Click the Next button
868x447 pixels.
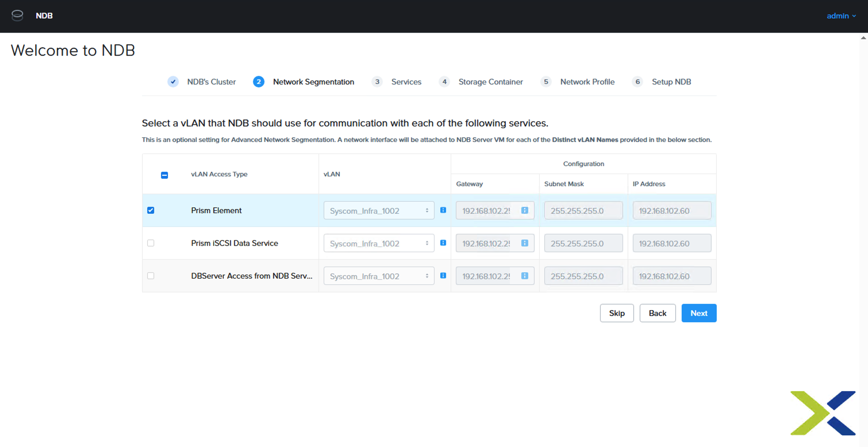tap(699, 313)
